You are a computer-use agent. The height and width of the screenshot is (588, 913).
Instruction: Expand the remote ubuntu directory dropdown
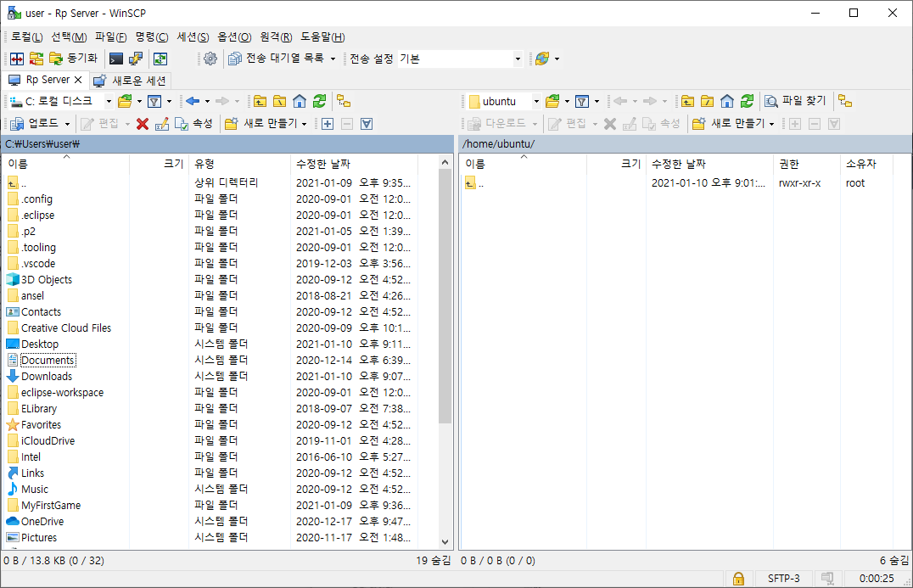tap(536, 101)
